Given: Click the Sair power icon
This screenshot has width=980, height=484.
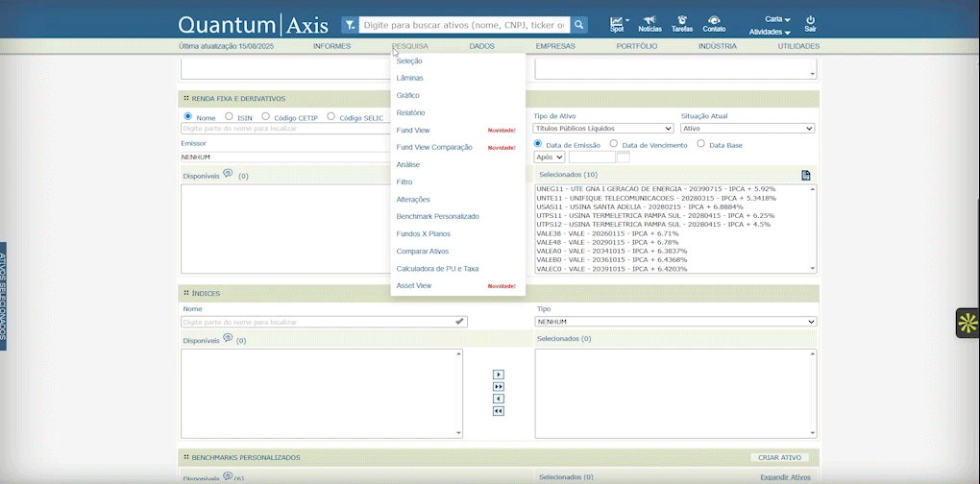Looking at the screenshot, I should pyautogui.click(x=810, y=20).
